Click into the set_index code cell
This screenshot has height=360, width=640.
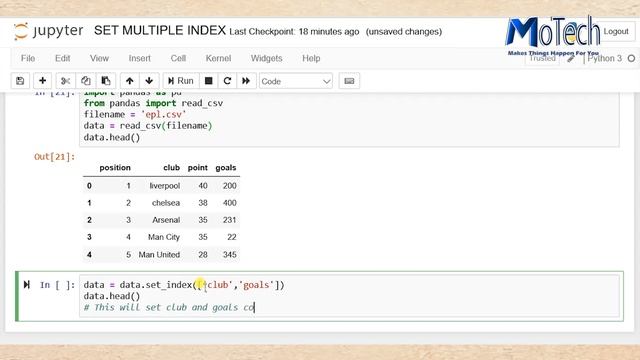point(349,296)
